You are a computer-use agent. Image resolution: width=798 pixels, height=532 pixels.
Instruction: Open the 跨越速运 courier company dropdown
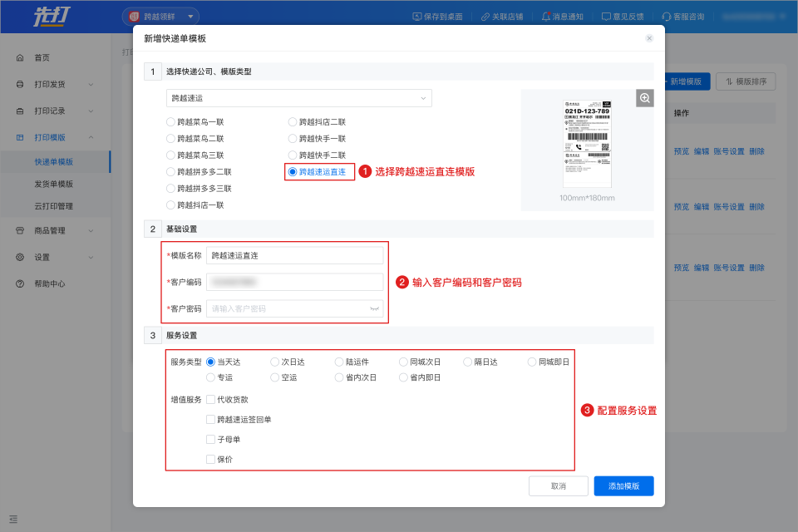[299, 98]
